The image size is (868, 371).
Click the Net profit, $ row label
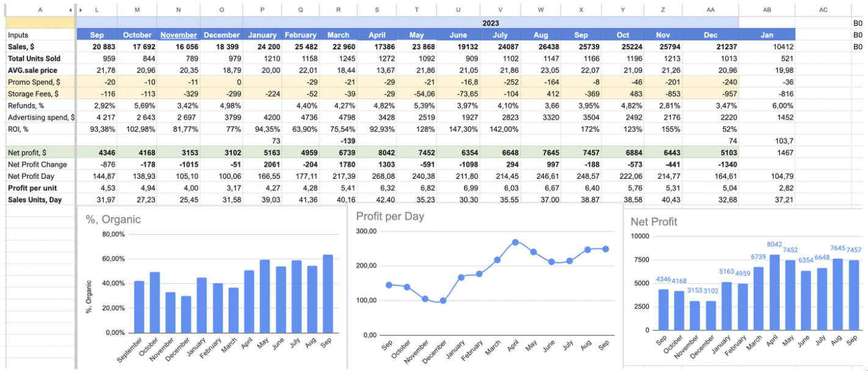(27, 152)
